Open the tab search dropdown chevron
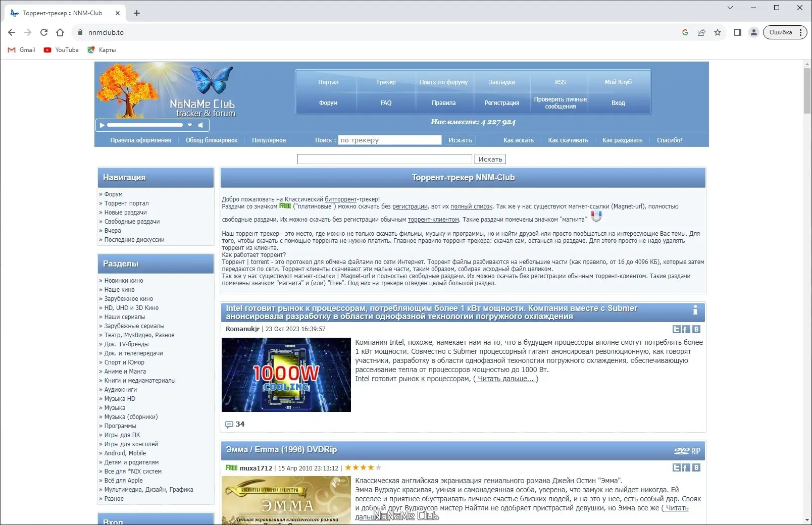The height and width of the screenshot is (525, 812). pos(730,8)
